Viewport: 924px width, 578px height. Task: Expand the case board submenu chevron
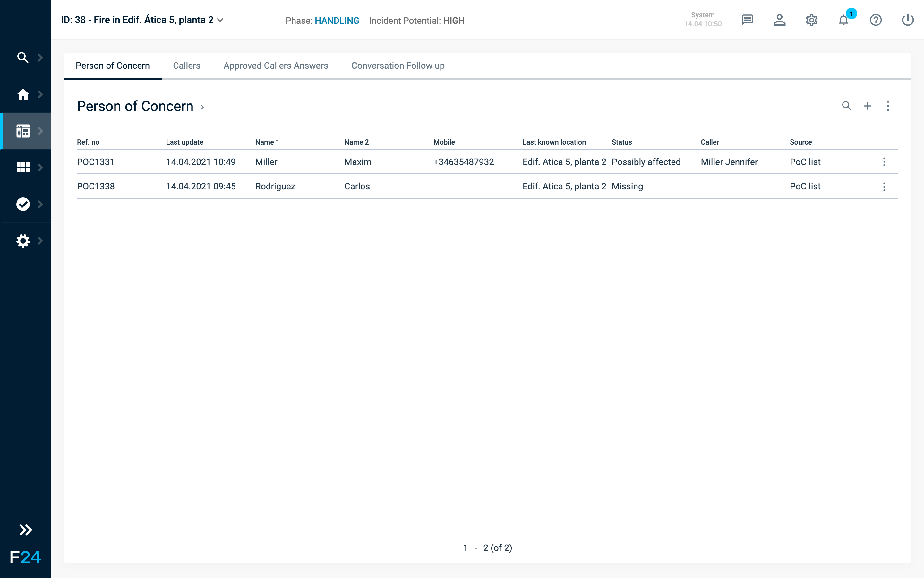tap(40, 131)
